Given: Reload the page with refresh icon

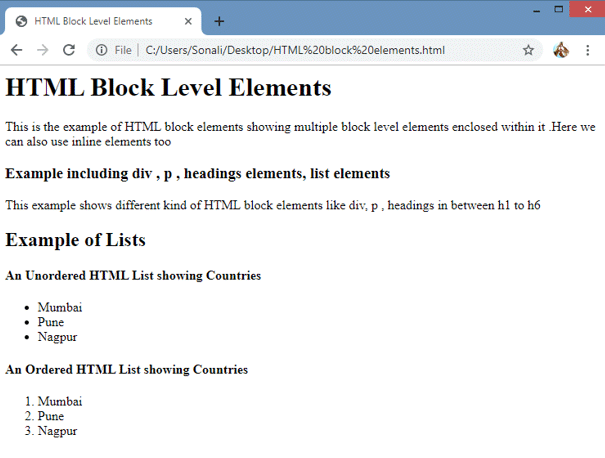Looking at the screenshot, I should coord(69,50).
